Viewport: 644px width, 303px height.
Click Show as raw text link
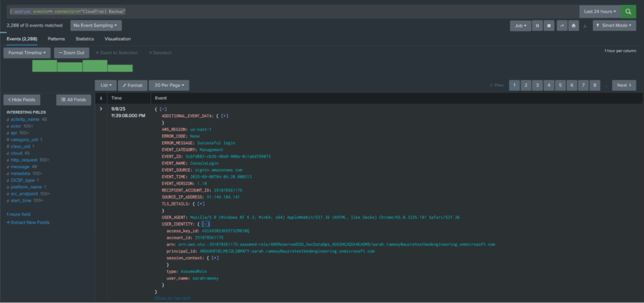(172, 298)
